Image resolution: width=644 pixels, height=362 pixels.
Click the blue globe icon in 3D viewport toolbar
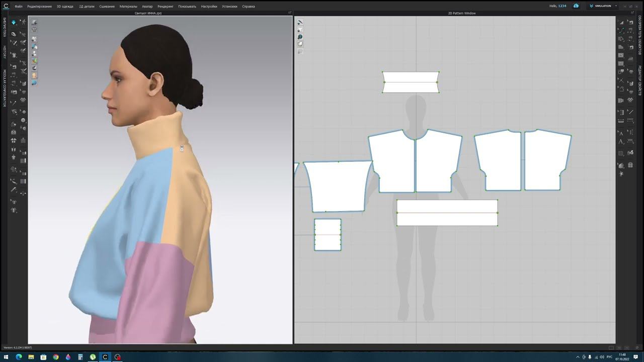34,82
